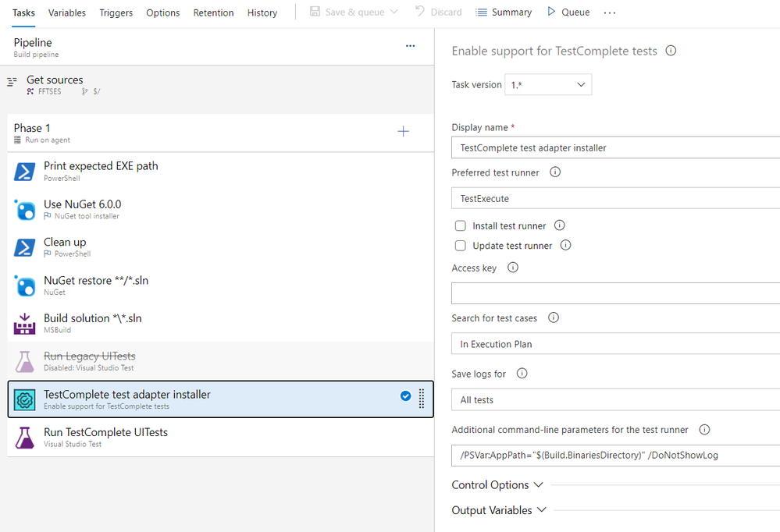Click the info icon next to Preferred test runner
The image size is (780, 532).
tap(555, 172)
